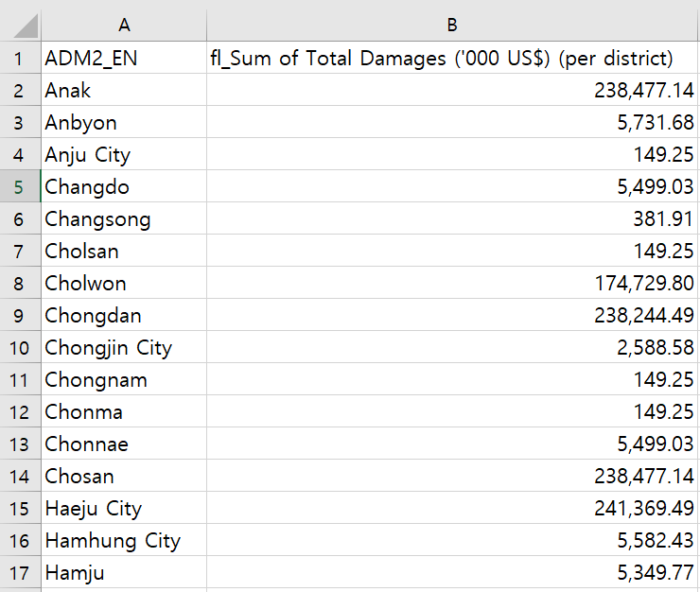Image resolution: width=700 pixels, height=592 pixels.
Task: Select row 4 header
Action: pos(20,154)
